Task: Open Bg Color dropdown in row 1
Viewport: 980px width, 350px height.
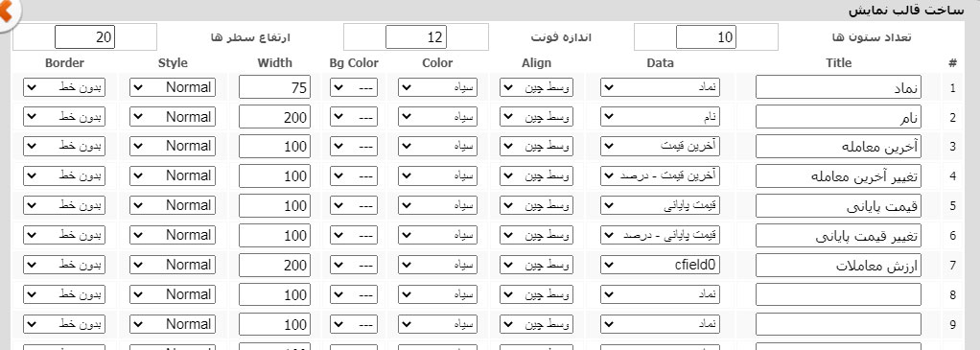Action: click(354, 87)
